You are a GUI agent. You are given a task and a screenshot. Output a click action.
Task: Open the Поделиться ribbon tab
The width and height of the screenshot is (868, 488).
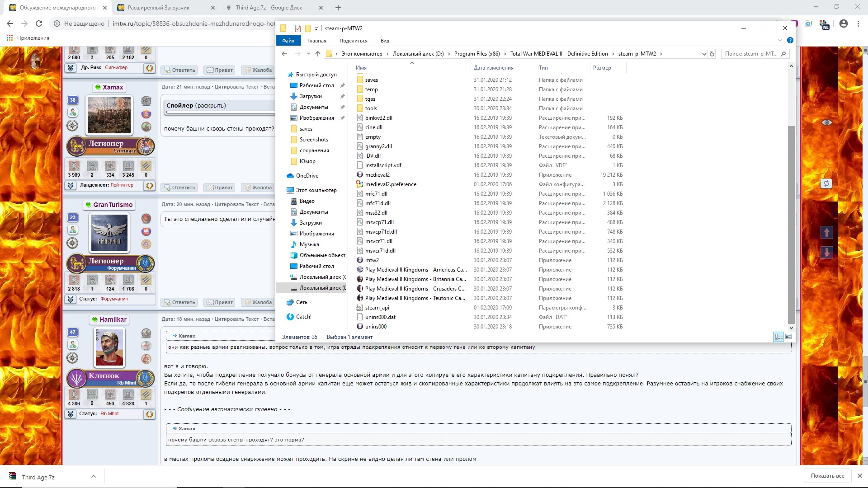click(x=354, y=41)
